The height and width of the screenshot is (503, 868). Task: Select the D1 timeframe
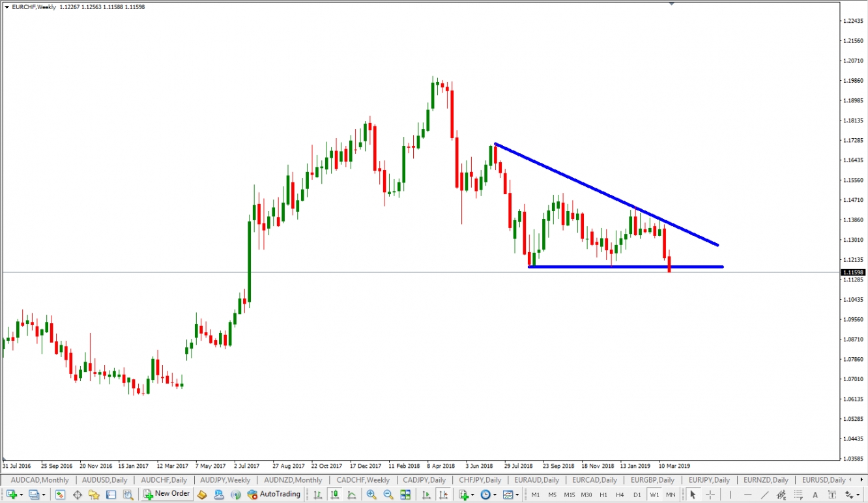pyautogui.click(x=637, y=495)
